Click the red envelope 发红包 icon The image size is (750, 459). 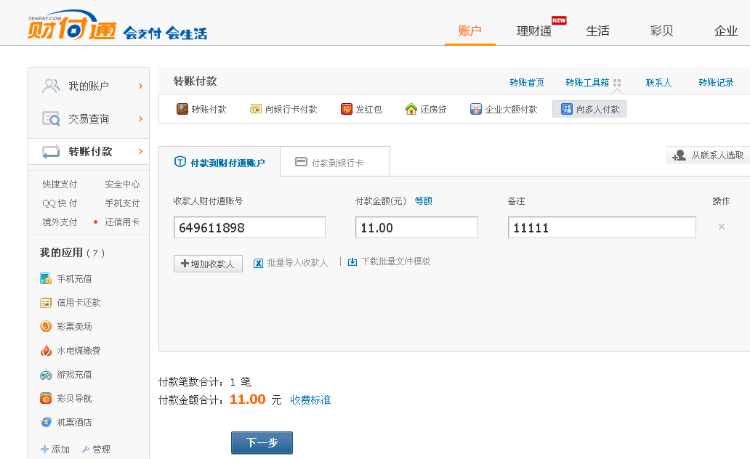point(346,109)
